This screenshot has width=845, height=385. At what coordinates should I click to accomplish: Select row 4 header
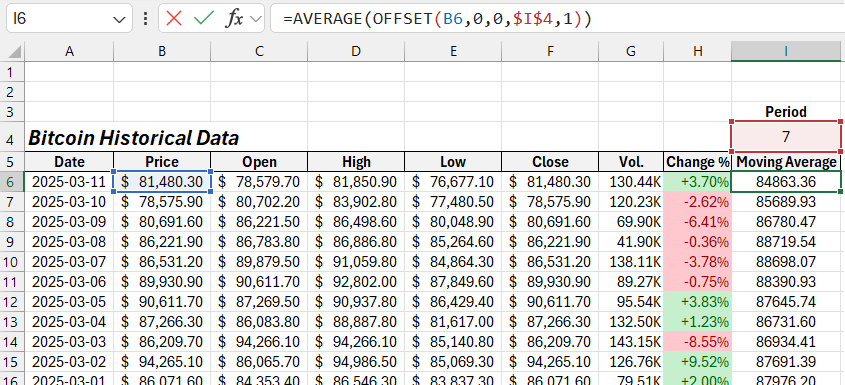click(12, 138)
